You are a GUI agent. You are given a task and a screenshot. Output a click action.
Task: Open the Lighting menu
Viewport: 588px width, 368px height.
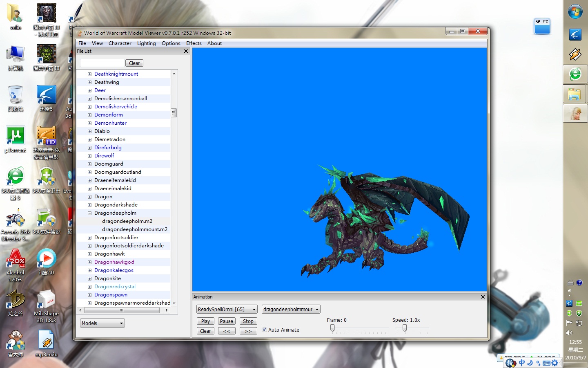pyautogui.click(x=146, y=43)
